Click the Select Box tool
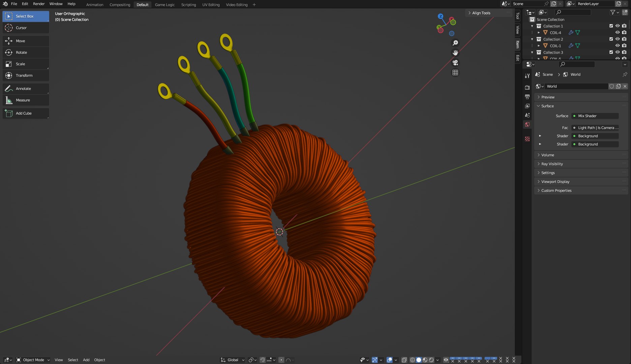This screenshot has width=631, height=364. point(26,16)
